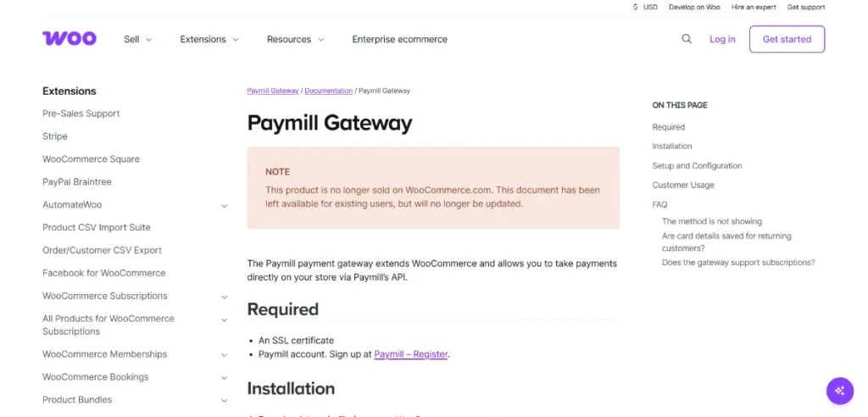Open the search magnifier icon
868x417 pixels.
[x=687, y=39]
